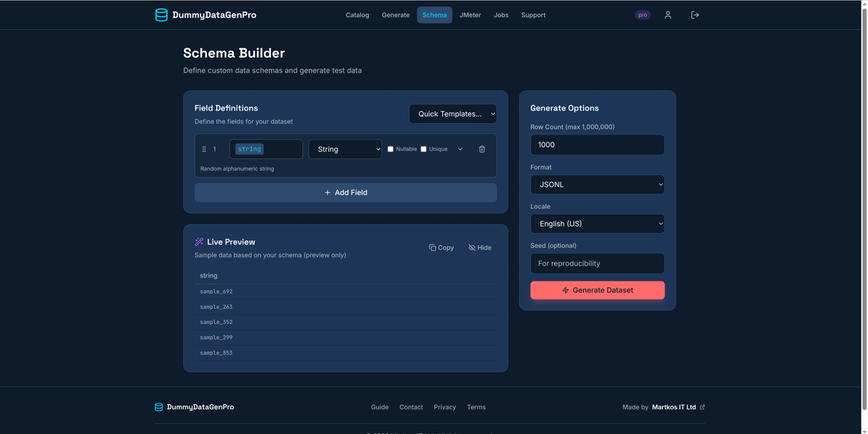This screenshot has height=434, width=868.
Task: Delete field 1 with trash icon
Action: [x=482, y=149]
